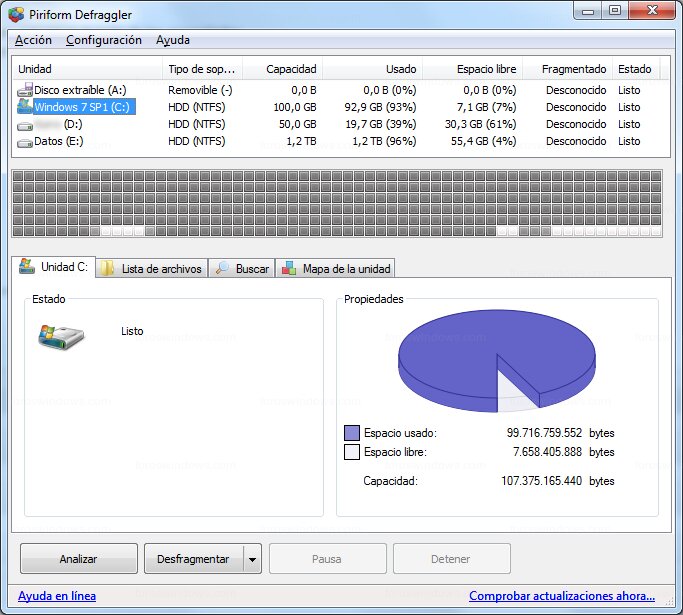The width and height of the screenshot is (683, 615).
Task: Click the 1,2 TB (96%) used cell
Action: point(384,141)
